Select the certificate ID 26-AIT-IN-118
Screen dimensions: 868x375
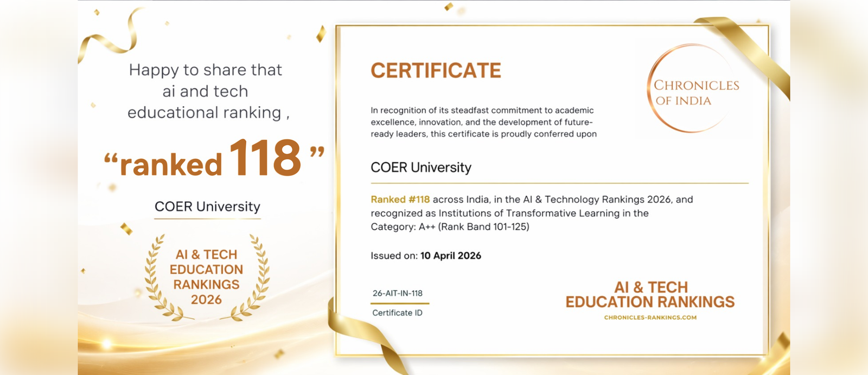coord(397,293)
